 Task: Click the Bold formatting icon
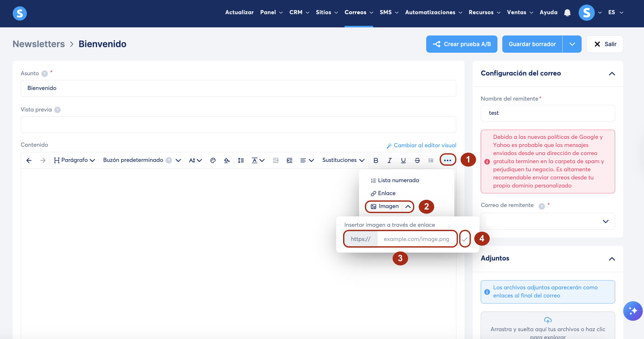coord(376,160)
